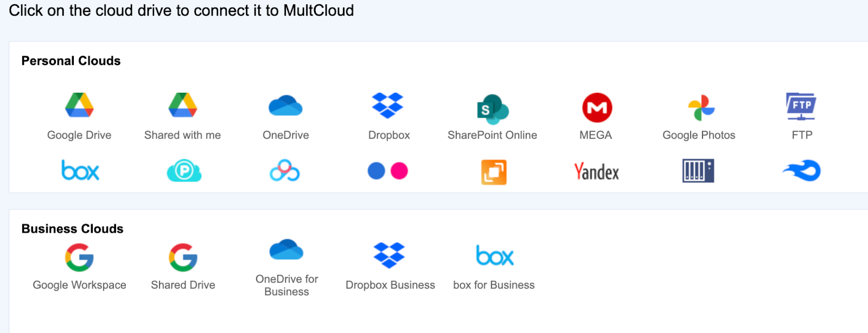
Task: Select the red MEGA icon
Action: [x=597, y=107]
